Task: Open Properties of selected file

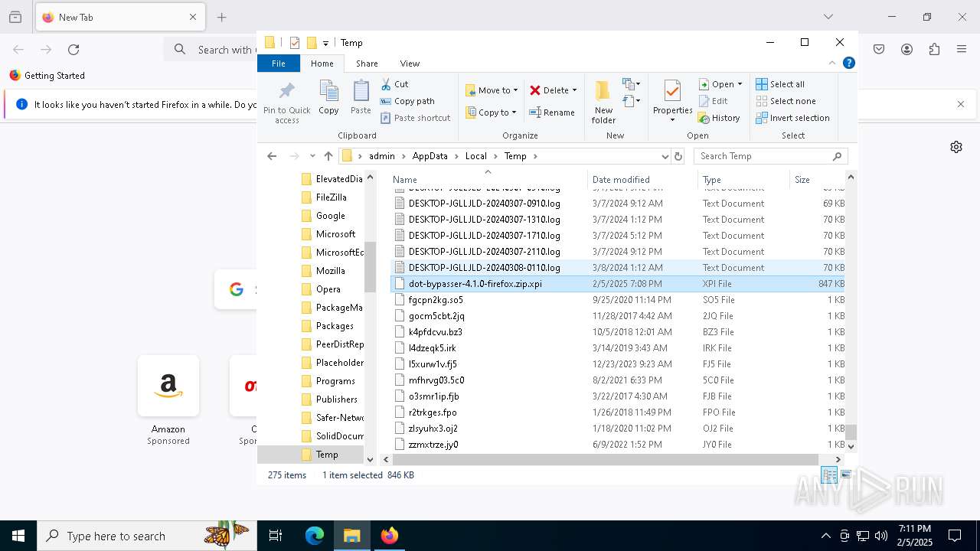Action: pos(672,100)
